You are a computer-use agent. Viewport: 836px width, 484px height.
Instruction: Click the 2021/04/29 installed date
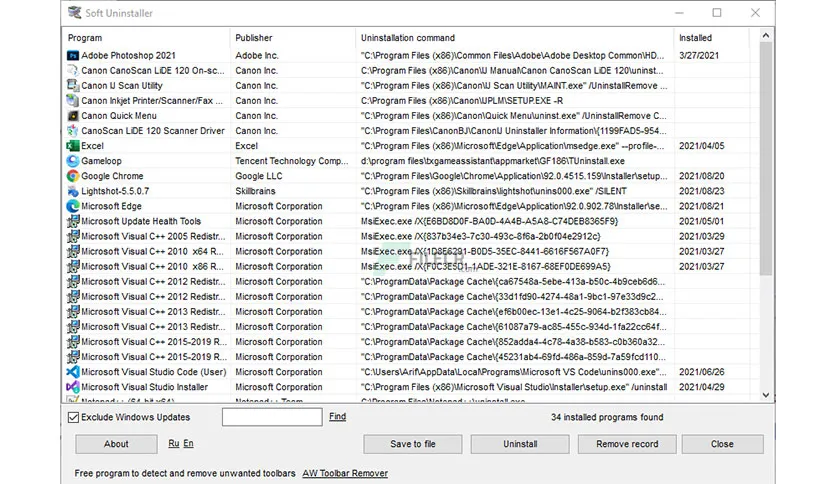tap(702, 387)
